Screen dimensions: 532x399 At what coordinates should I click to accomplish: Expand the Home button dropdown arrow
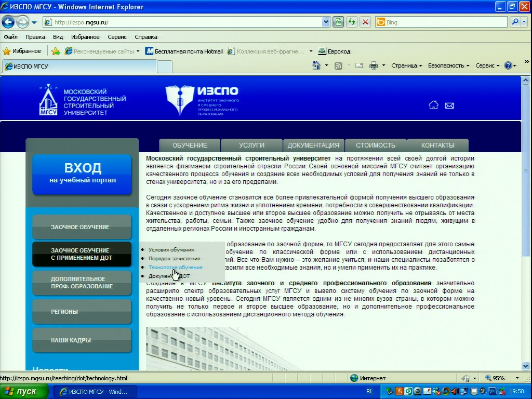point(326,65)
